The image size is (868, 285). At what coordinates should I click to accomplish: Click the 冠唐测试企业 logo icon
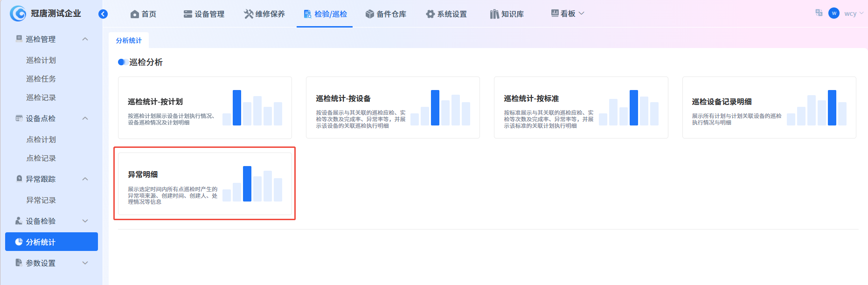coord(18,14)
